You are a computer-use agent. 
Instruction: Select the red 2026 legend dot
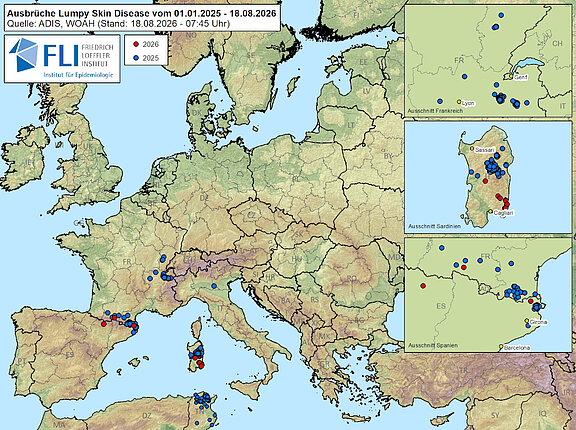136,44
